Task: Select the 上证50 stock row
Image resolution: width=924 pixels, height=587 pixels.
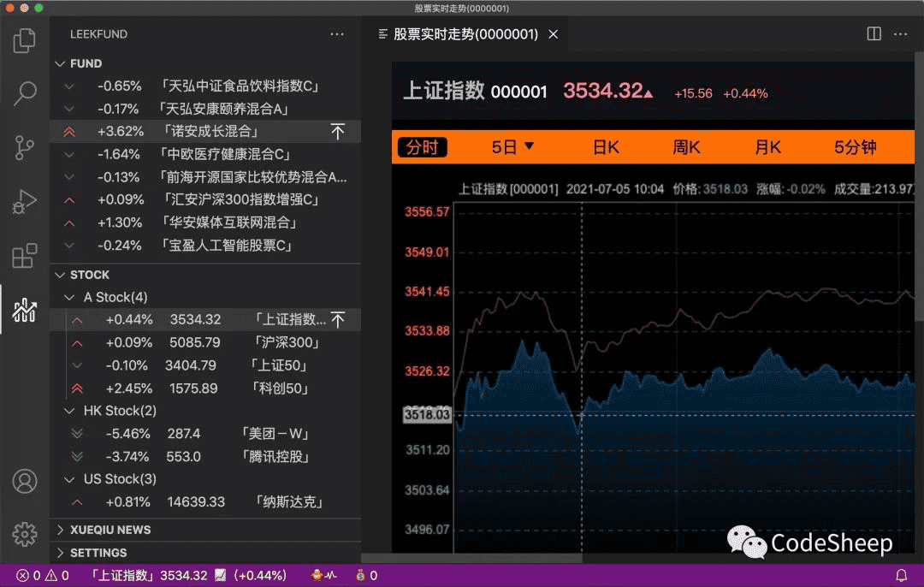Action: (205, 365)
